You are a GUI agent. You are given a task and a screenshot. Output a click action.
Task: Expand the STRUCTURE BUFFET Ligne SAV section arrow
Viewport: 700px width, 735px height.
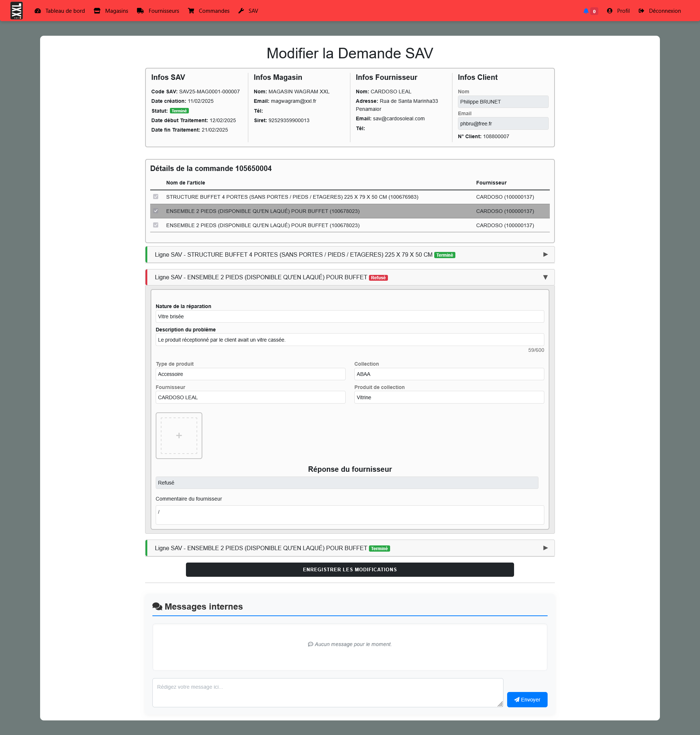coord(545,254)
